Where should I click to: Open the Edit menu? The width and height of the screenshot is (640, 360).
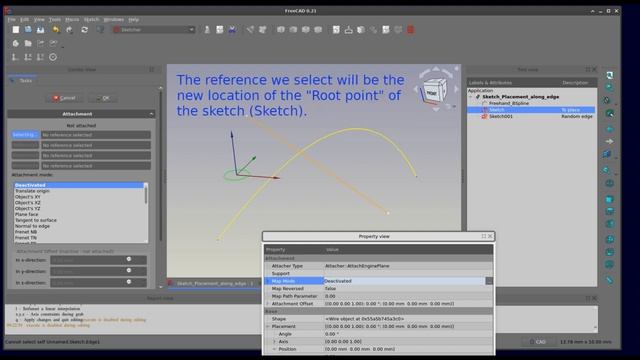tap(24, 19)
